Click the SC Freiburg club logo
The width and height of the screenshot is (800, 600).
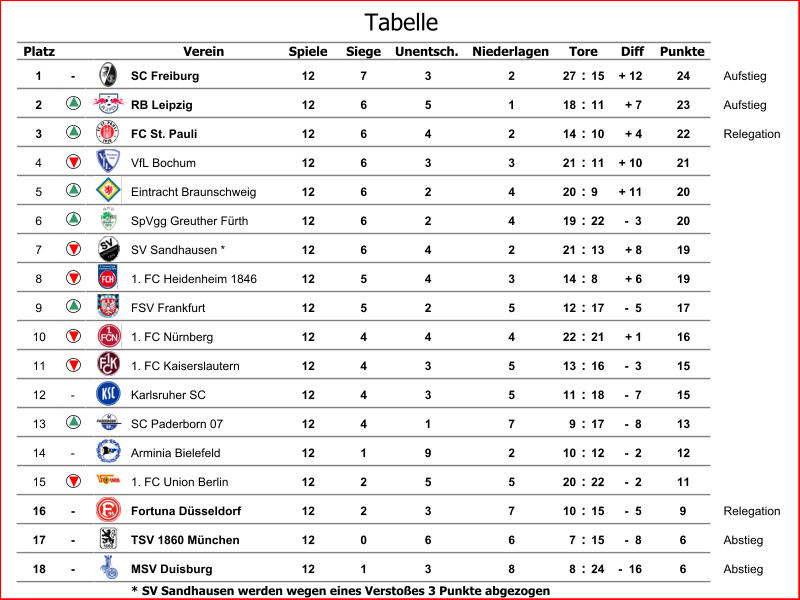(108, 75)
